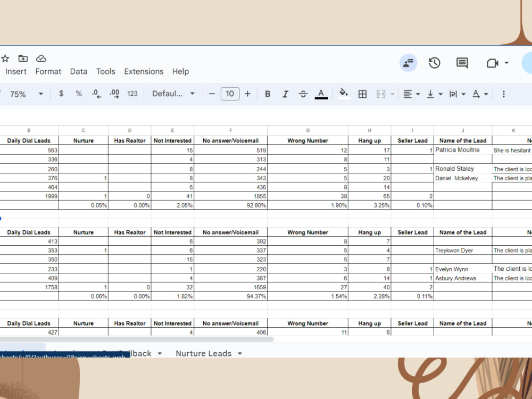The height and width of the screenshot is (399, 532).
Task: Format selection as currency
Action: tap(61, 94)
